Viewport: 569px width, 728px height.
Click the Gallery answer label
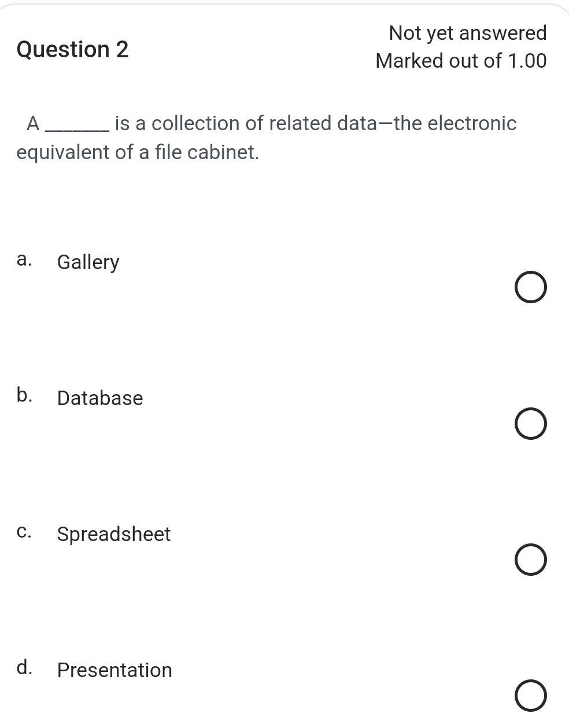(87, 262)
